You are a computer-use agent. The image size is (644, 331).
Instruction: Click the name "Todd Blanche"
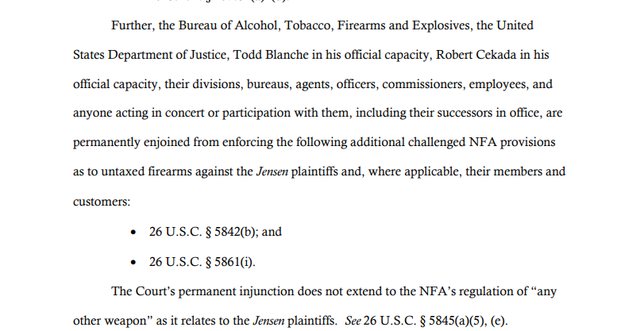(x=271, y=55)
